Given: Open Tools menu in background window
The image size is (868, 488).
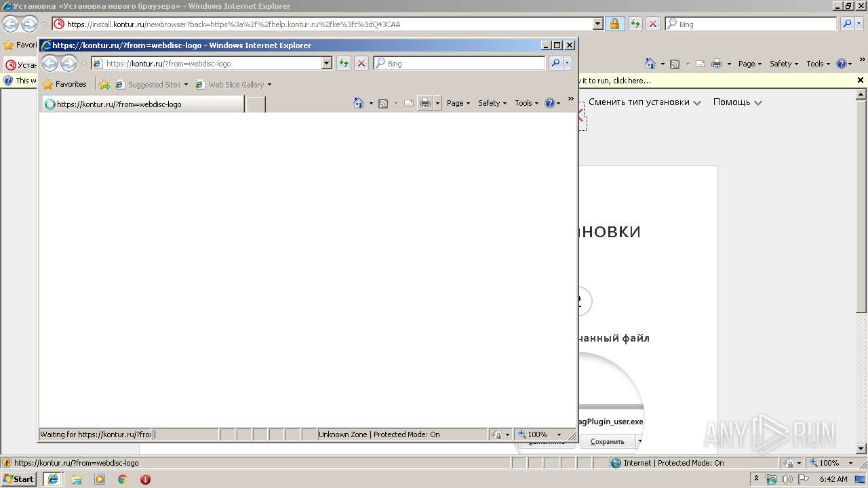Looking at the screenshot, I should (818, 64).
